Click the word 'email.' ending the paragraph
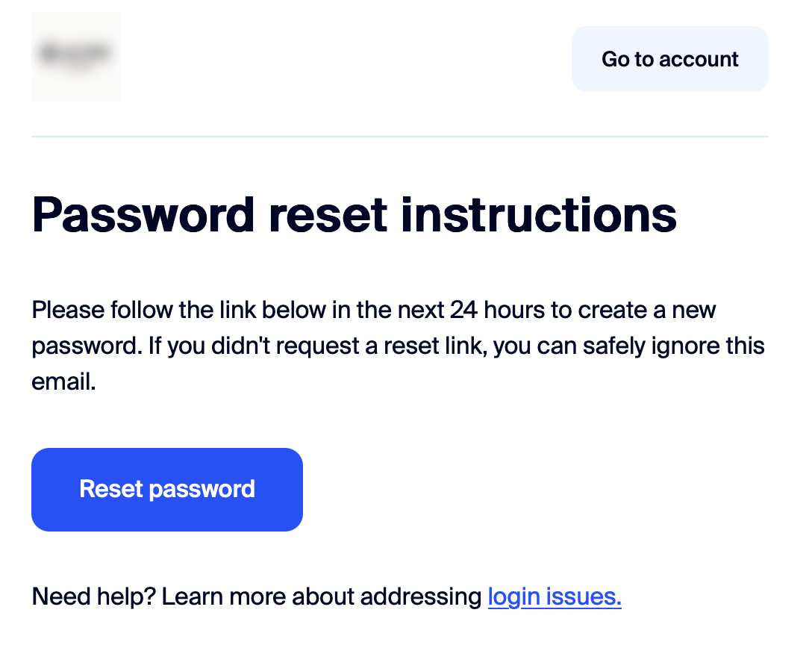Image resolution: width=812 pixels, height=645 pixels. pos(63,383)
